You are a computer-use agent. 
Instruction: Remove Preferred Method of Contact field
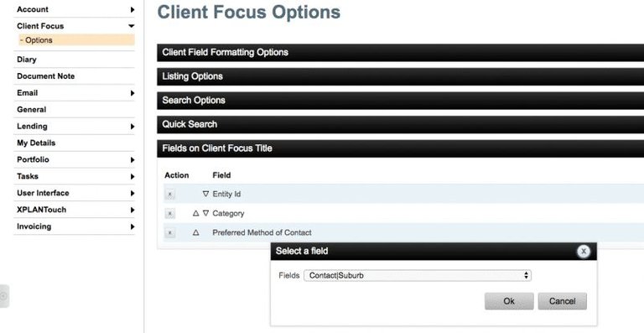point(169,233)
